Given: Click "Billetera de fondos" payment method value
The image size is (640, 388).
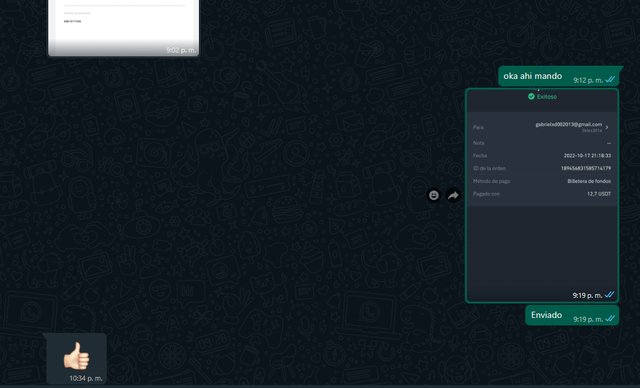Looking at the screenshot, I should 589,181.
